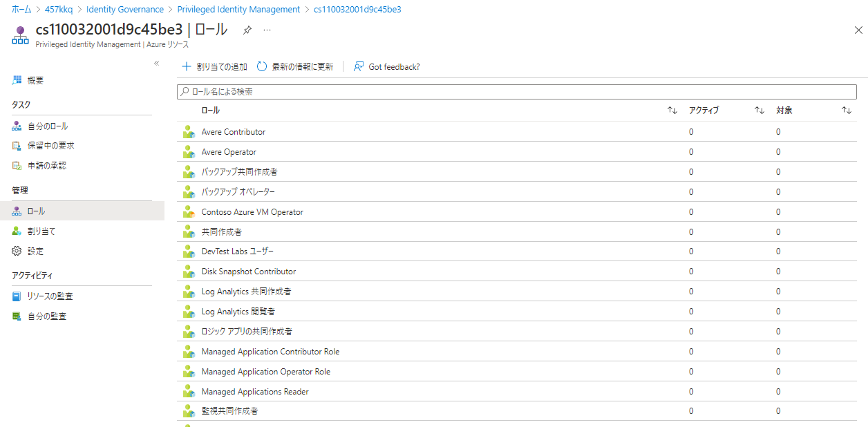Click the icon beside DevTest Labs ユーザー
The width and height of the screenshot is (868, 427).
189,252
